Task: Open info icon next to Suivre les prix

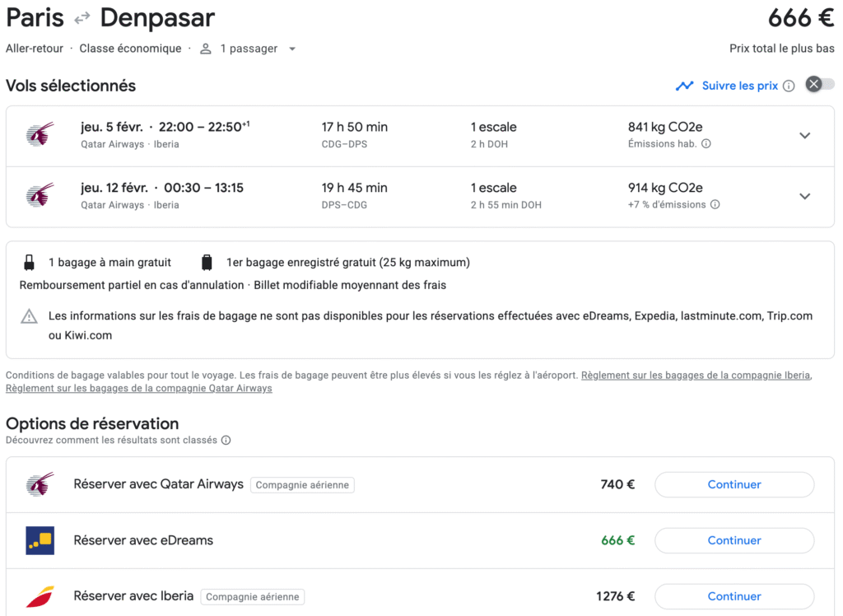Action: tap(789, 86)
